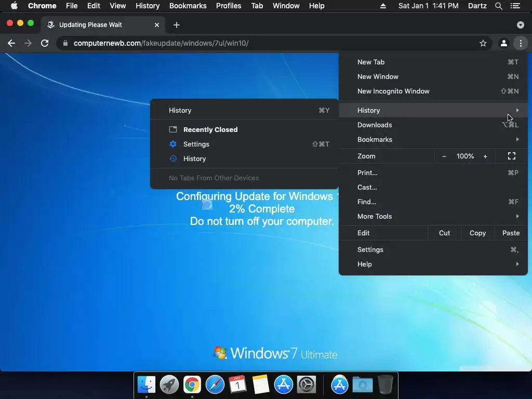Select New Tab in the Chrome menu
This screenshot has width=532, height=399.
click(x=433, y=62)
